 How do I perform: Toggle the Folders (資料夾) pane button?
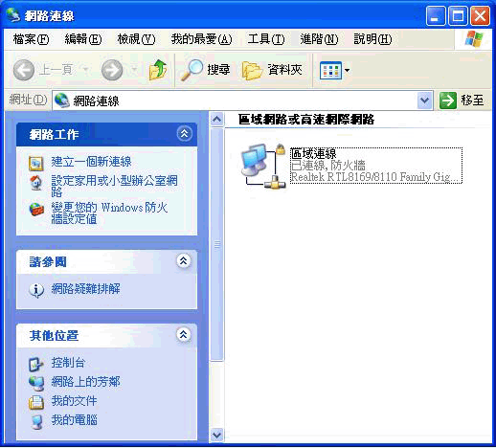pyautogui.click(x=272, y=70)
